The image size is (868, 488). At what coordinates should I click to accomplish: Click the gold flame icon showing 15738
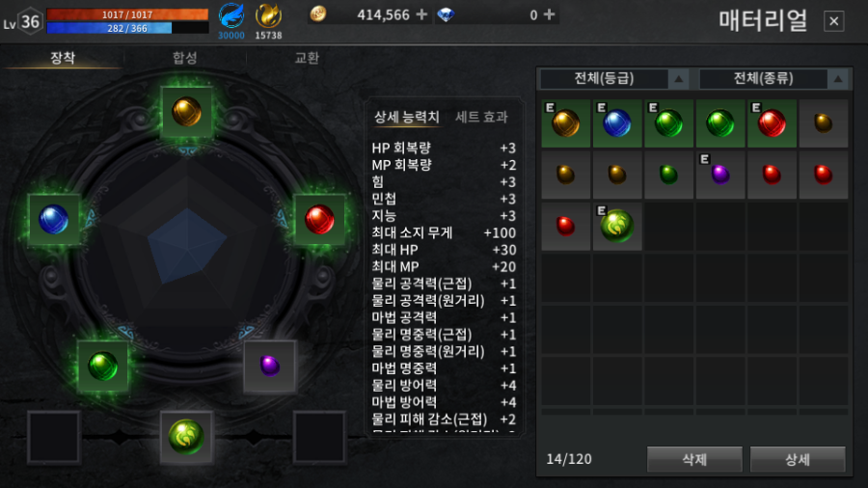(268, 15)
